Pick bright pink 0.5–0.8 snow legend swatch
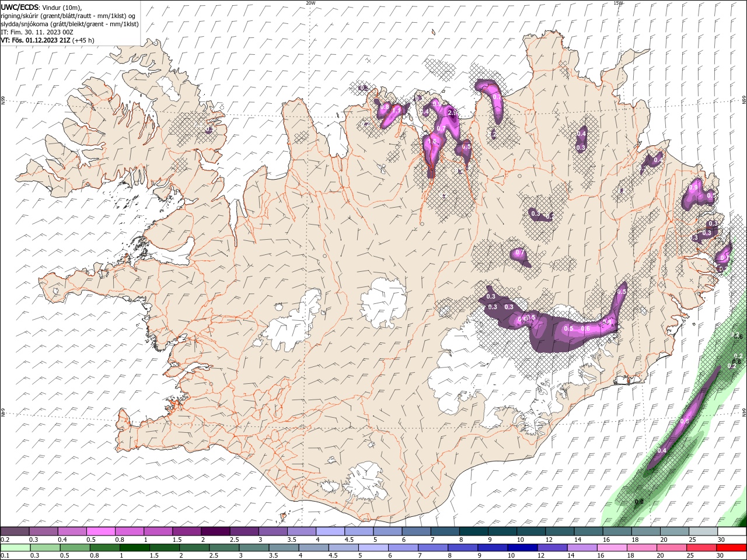747x560 pixels. click(100, 531)
